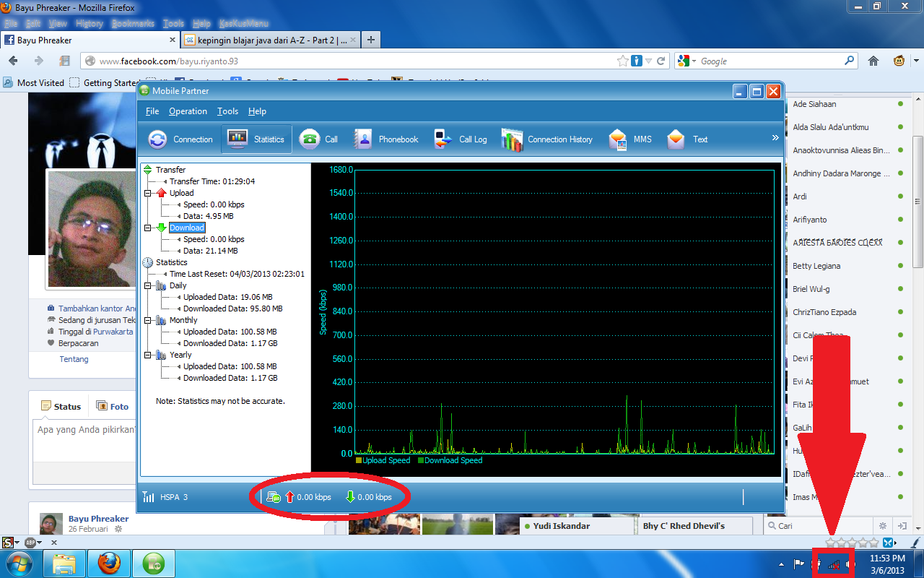Show more toolbar items via double chevron
This screenshot has width=924, height=578.
point(776,137)
